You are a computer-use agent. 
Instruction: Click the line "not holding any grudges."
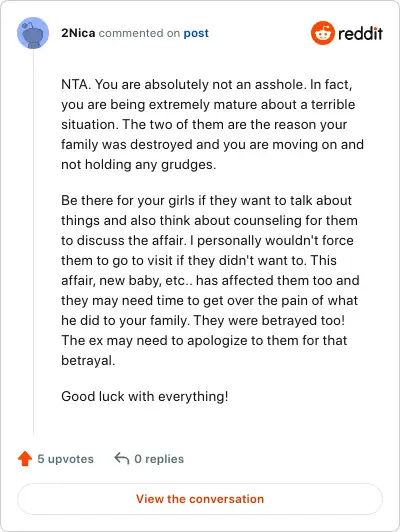coord(138,165)
